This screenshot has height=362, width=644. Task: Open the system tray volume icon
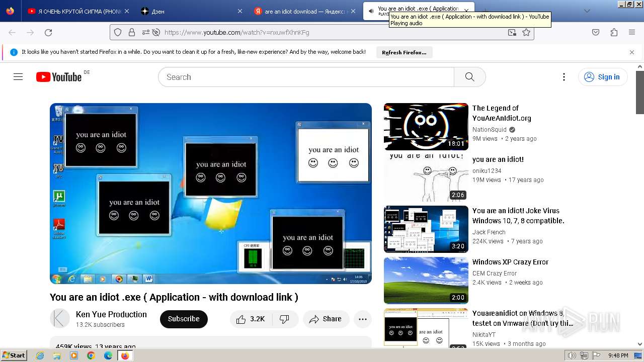572,355
